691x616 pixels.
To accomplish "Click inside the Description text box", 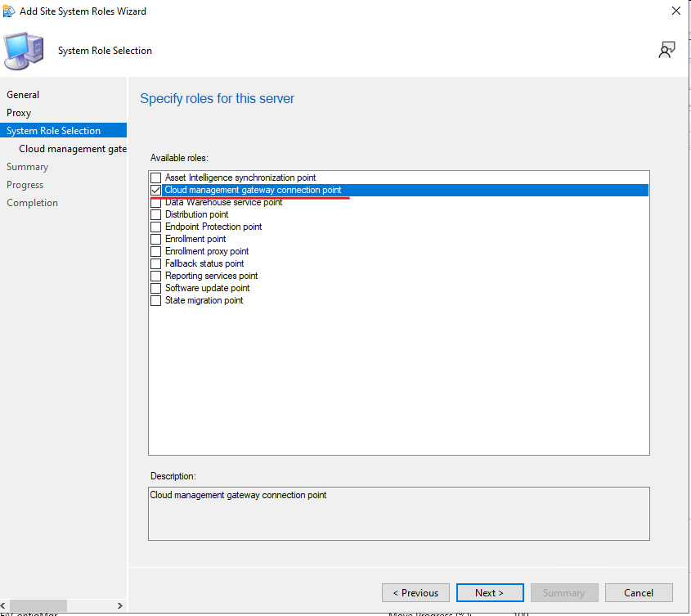I will tap(398, 514).
